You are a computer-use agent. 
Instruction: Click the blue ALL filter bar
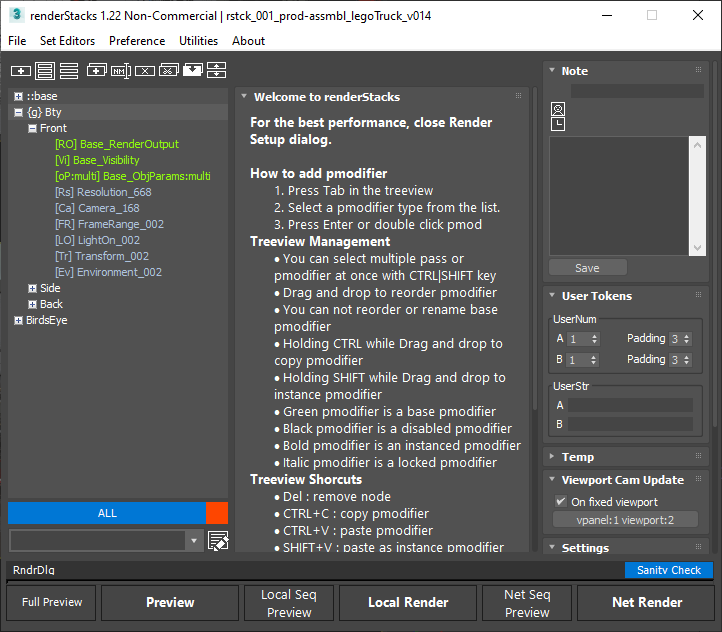pos(107,513)
